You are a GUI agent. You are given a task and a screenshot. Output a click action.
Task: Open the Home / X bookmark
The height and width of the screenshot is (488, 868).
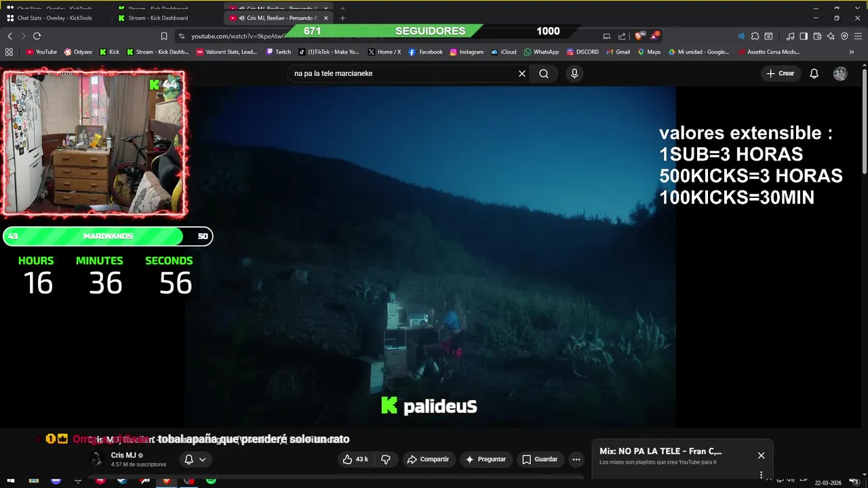pos(384,52)
